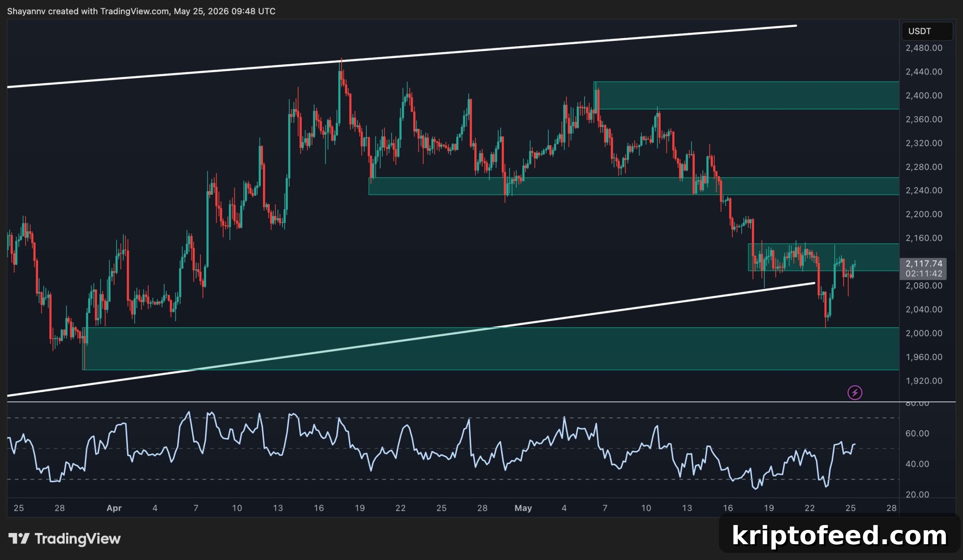The image size is (963, 560).
Task: Select the 2,000.00 price axis label
Action: click(924, 333)
